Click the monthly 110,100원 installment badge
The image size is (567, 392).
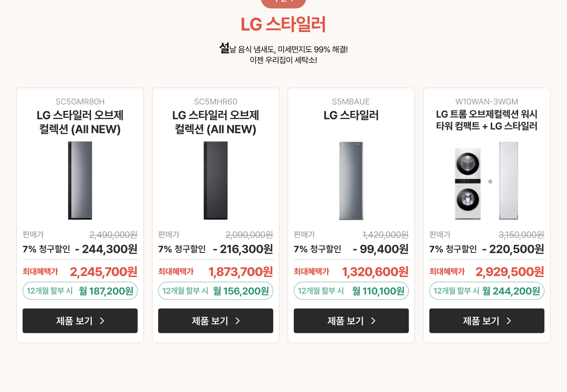(351, 291)
